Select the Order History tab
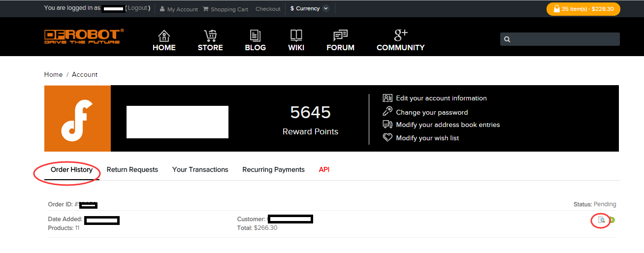The width and height of the screenshot is (644, 253). pos(72,169)
